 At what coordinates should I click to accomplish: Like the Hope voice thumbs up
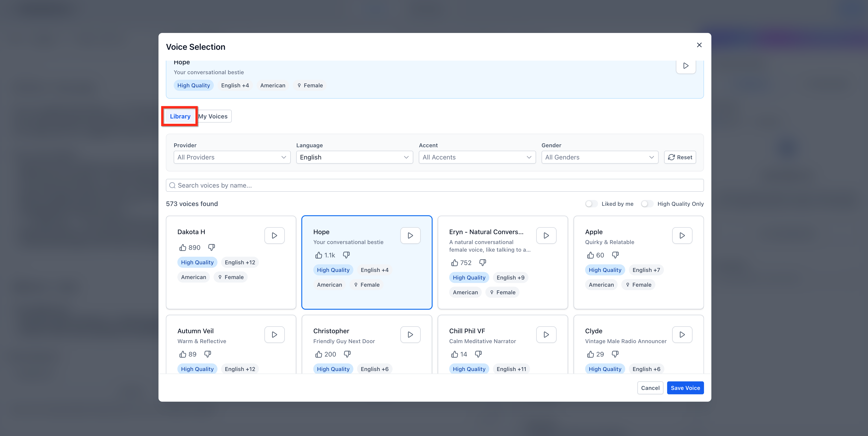point(318,255)
